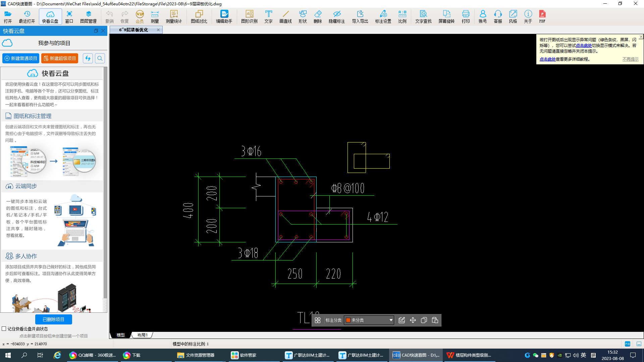Select the 测量 measure tool
The image size is (644, 362).
point(155,16)
